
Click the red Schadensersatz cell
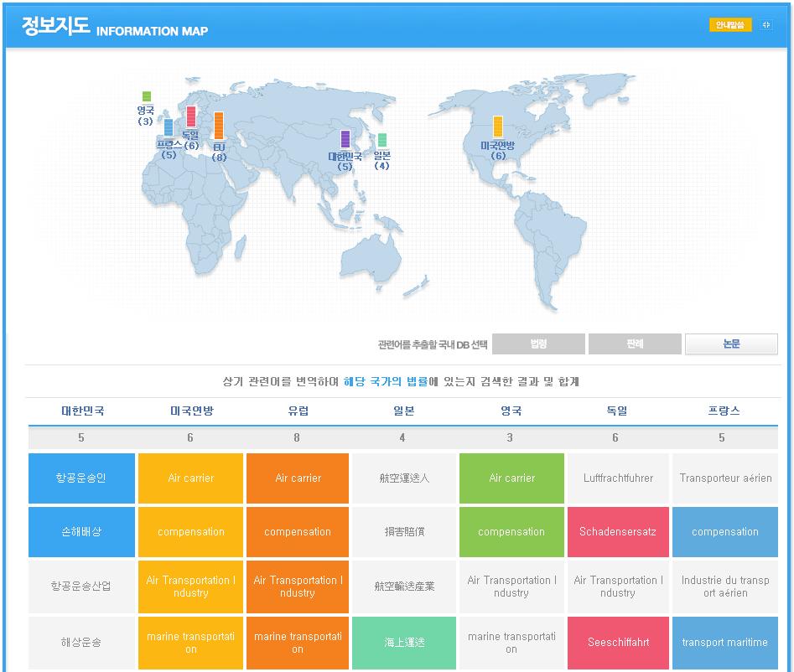(x=618, y=532)
